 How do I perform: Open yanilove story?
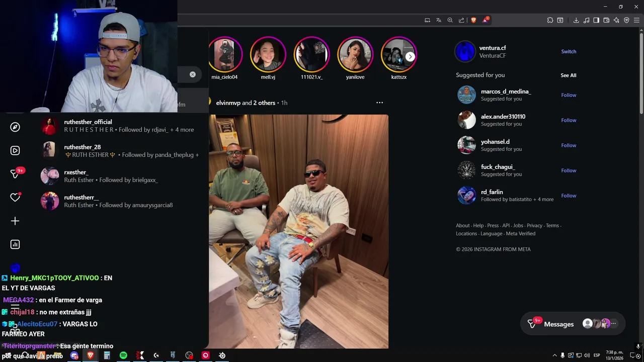(355, 54)
